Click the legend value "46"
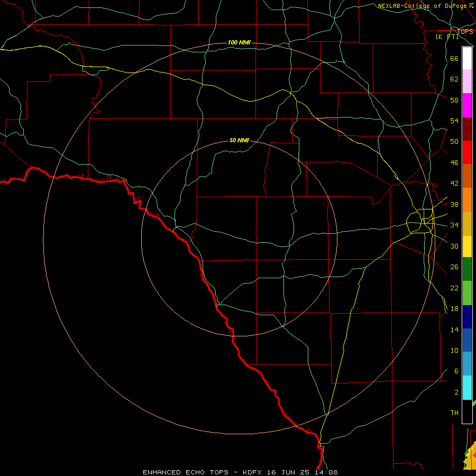The image size is (476, 476). tap(454, 163)
